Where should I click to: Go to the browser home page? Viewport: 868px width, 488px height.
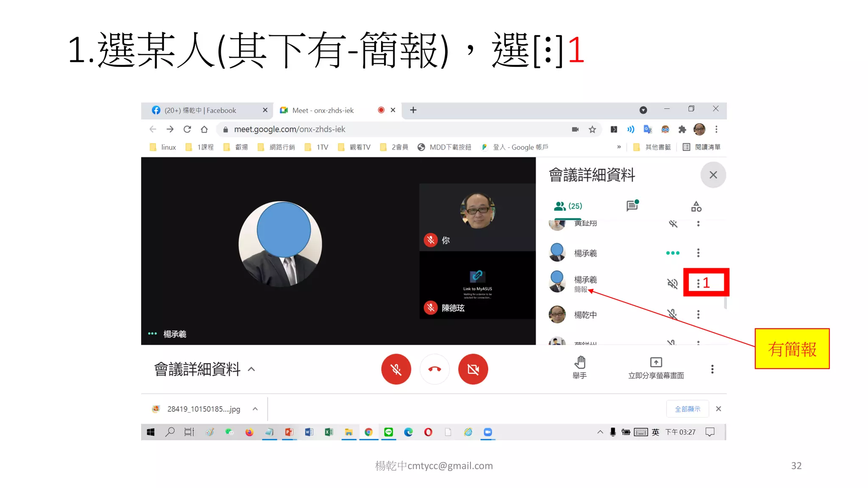point(204,129)
